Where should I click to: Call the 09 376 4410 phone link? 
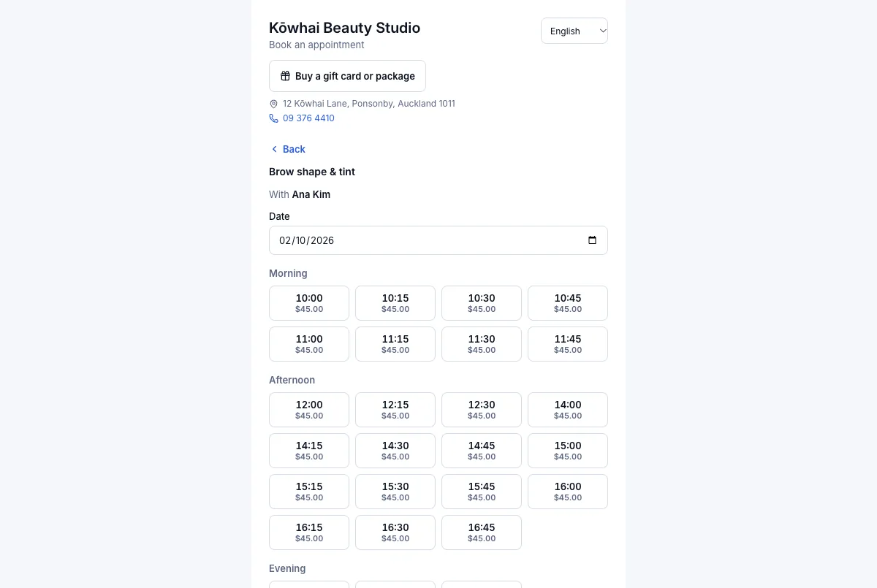coord(308,118)
